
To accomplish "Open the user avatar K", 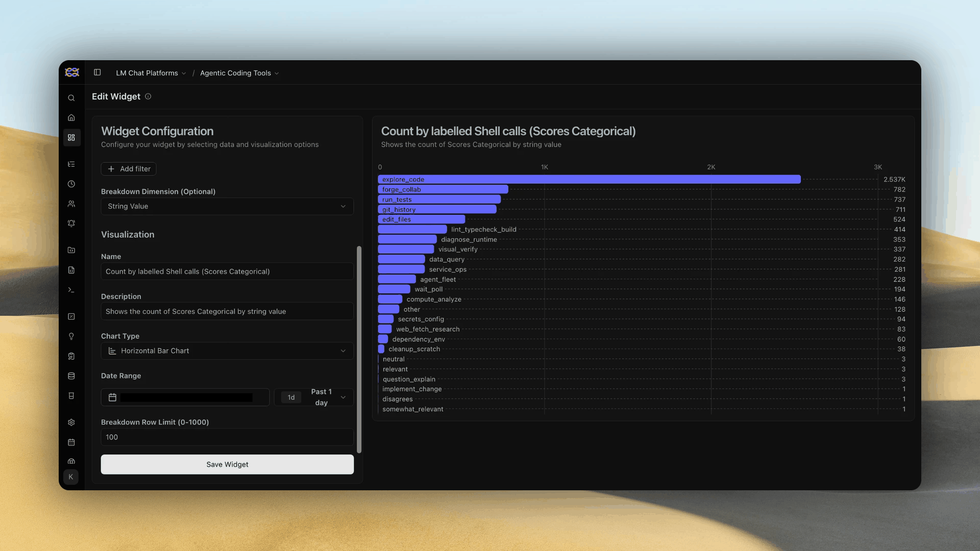I will coord(71,477).
